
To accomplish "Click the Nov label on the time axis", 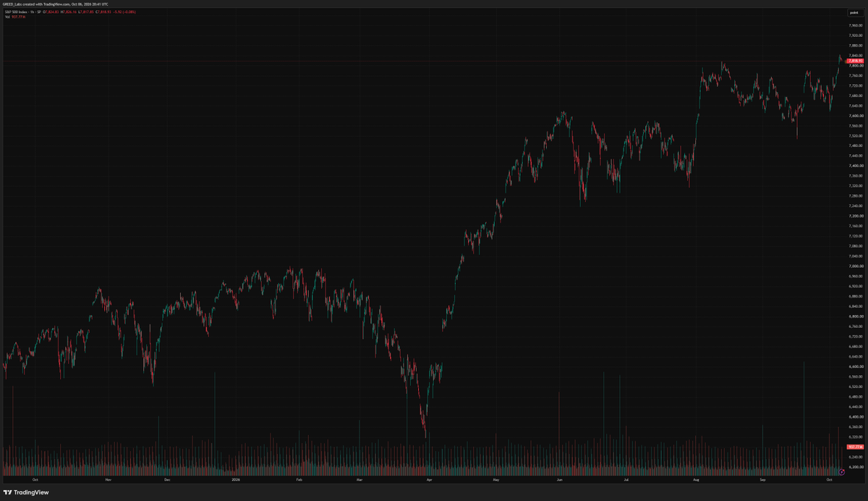I will tap(108, 480).
